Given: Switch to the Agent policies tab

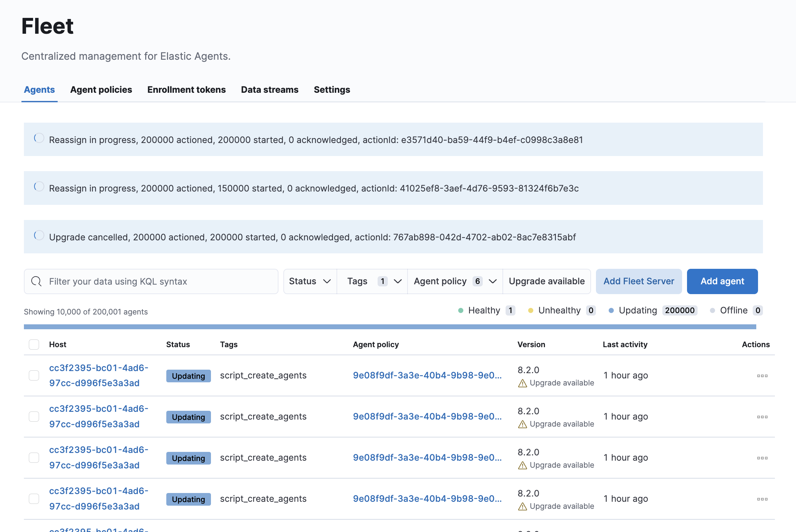Looking at the screenshot, I should click(x=101, y=90).
